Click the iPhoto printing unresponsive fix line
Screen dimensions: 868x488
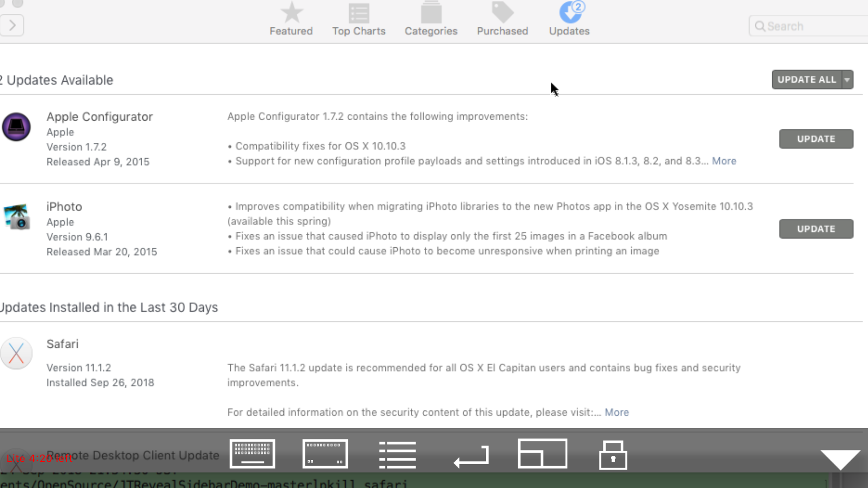(x=443, y=251)
